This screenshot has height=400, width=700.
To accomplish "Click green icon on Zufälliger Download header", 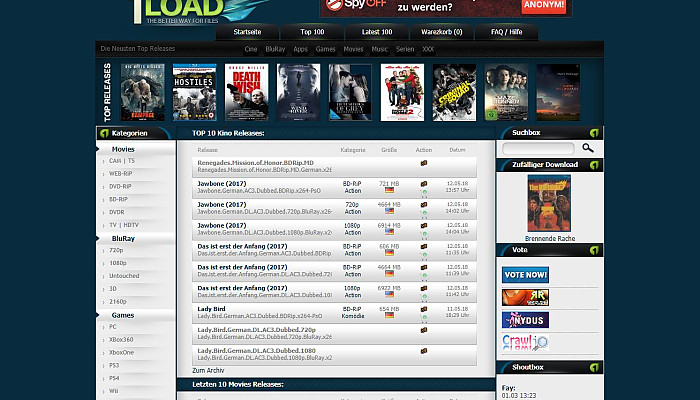I will click(594, 165).
